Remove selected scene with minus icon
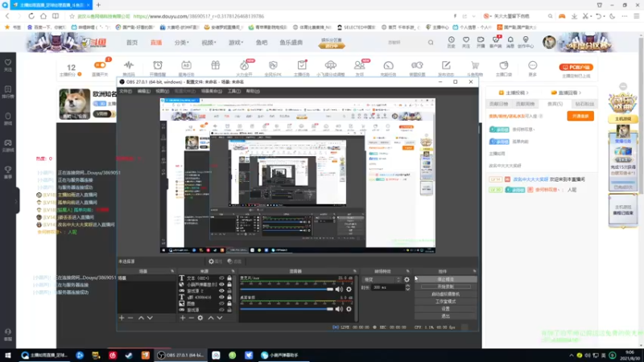 click(130, 318)
